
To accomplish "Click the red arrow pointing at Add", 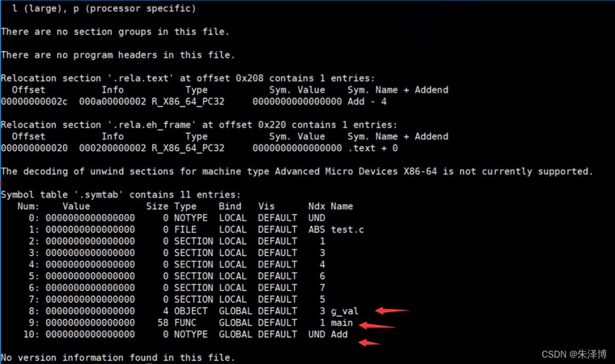I will pos(369,342).
